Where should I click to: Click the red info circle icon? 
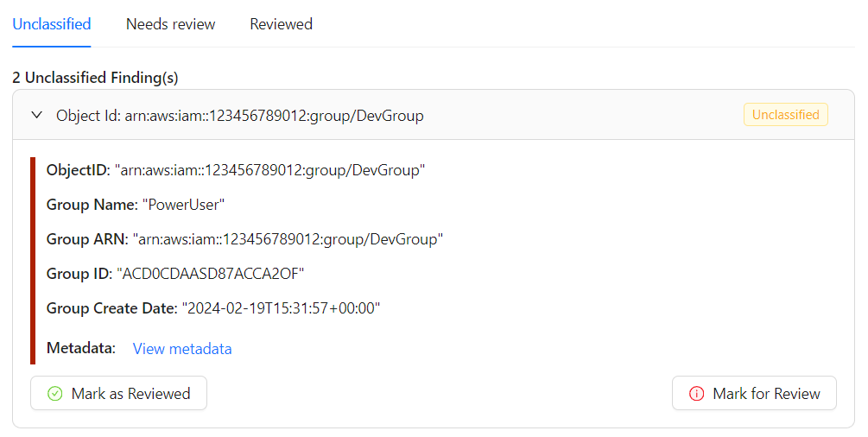pyautogui.click(x=696, y=394)
